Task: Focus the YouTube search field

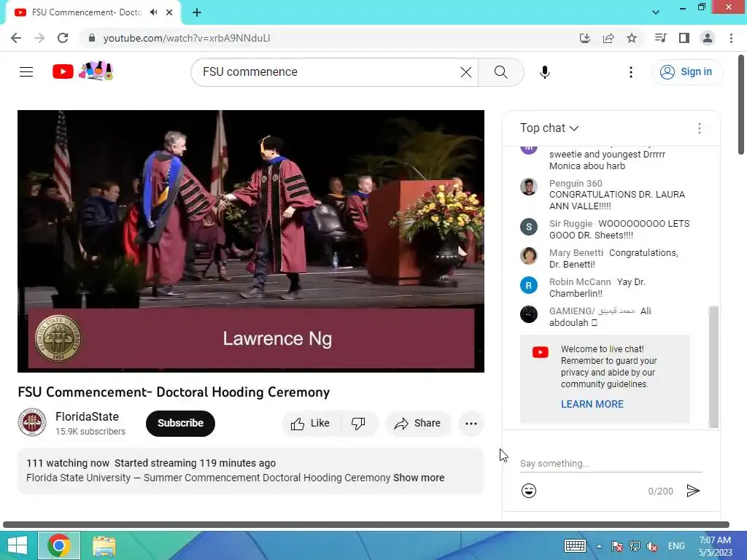Action: click(329, 72)
